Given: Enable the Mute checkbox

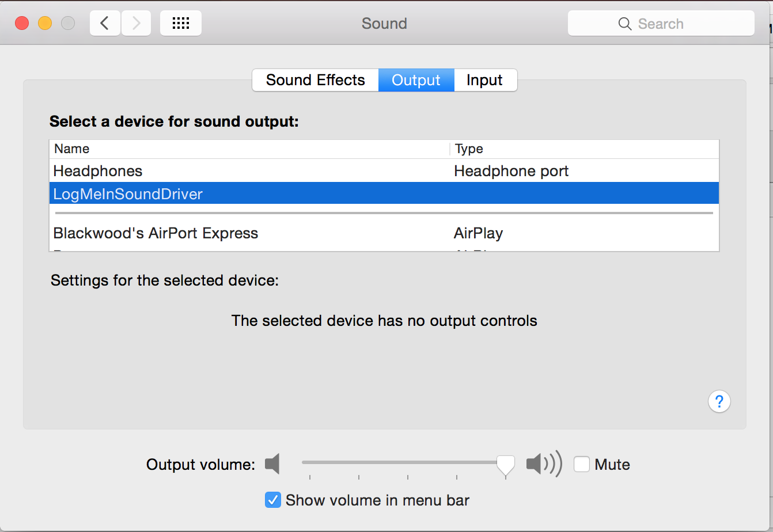Looking at the screenshot, I should click(x=582, y=464).
